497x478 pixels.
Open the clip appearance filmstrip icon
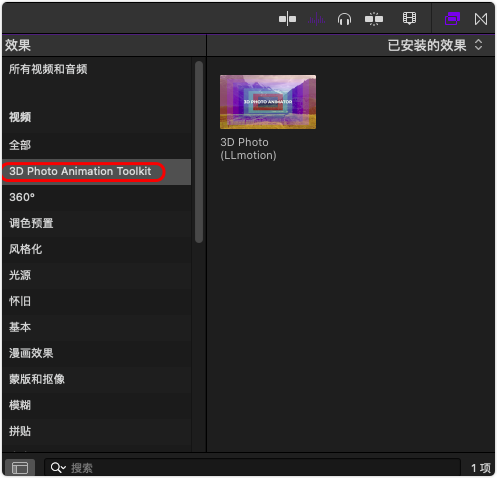[409, 19]
